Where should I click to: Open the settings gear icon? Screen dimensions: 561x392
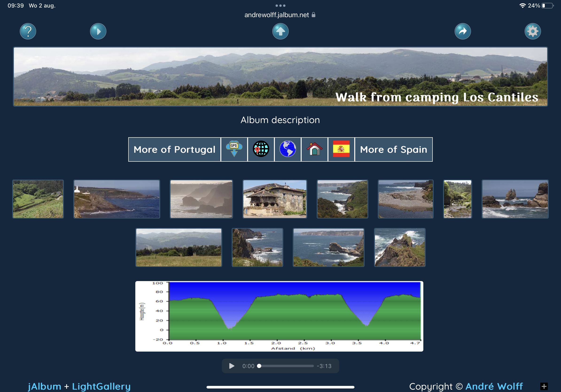click(x=532, y=31)
